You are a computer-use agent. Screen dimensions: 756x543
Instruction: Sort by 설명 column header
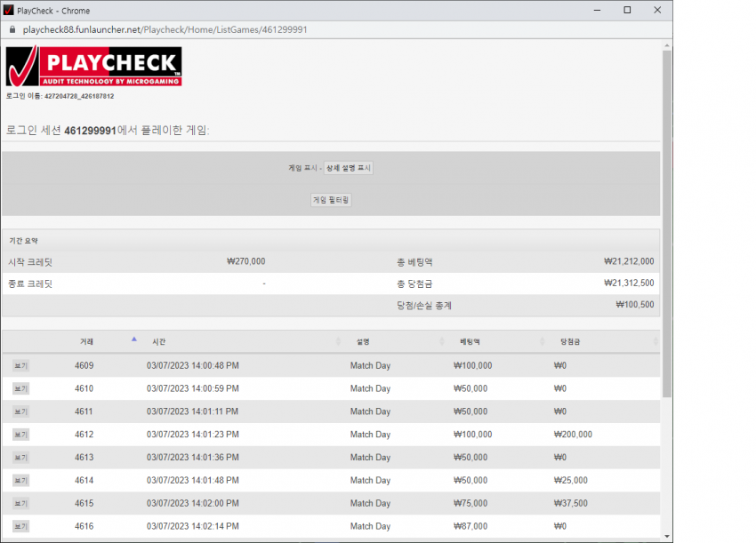pyautogui.click(x=363, y=341)
